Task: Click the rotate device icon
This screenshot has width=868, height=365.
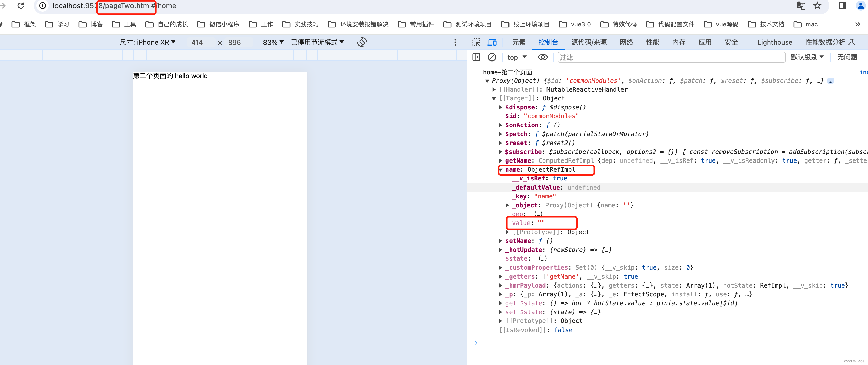Action: 362,42
